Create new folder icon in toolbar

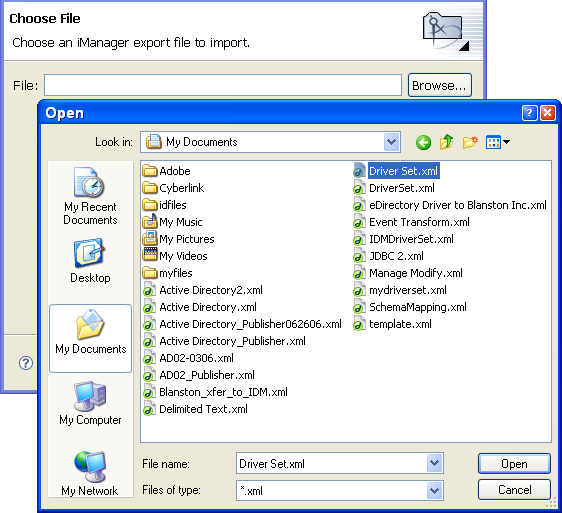470,142
